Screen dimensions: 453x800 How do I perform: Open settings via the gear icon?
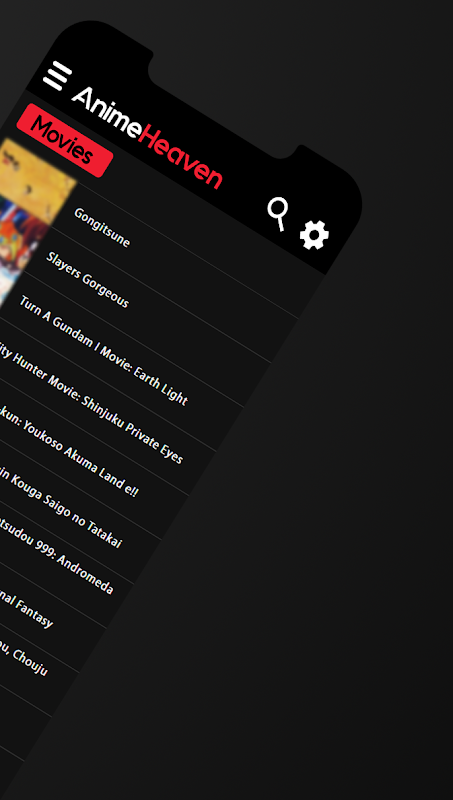point(314,235)
